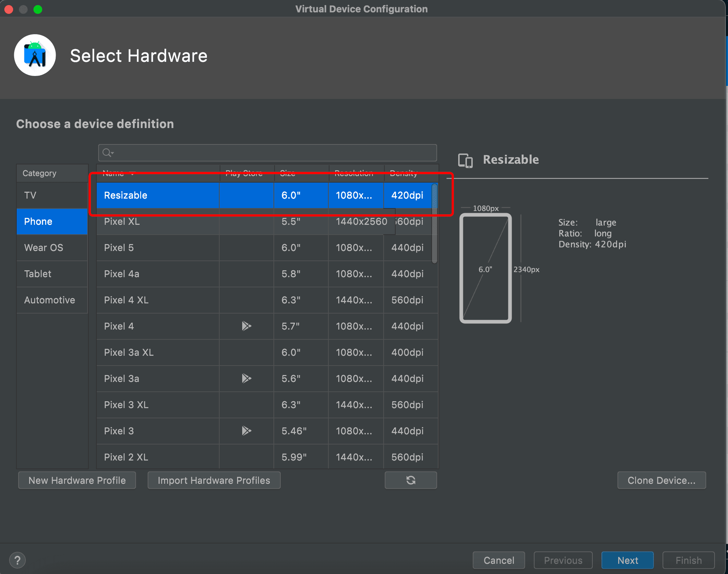728x574 pixels.
Task: Sort by the Density column header
Action: tap(411, 174)
